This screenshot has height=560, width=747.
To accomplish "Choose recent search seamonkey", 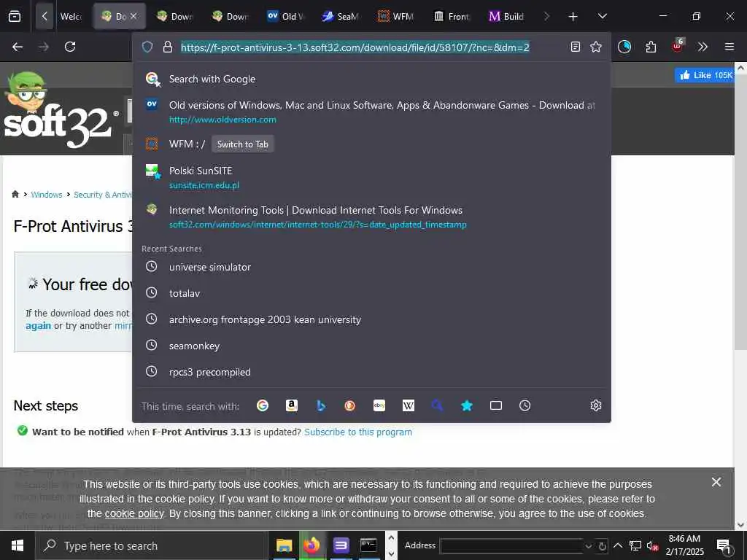I will 371,346.
